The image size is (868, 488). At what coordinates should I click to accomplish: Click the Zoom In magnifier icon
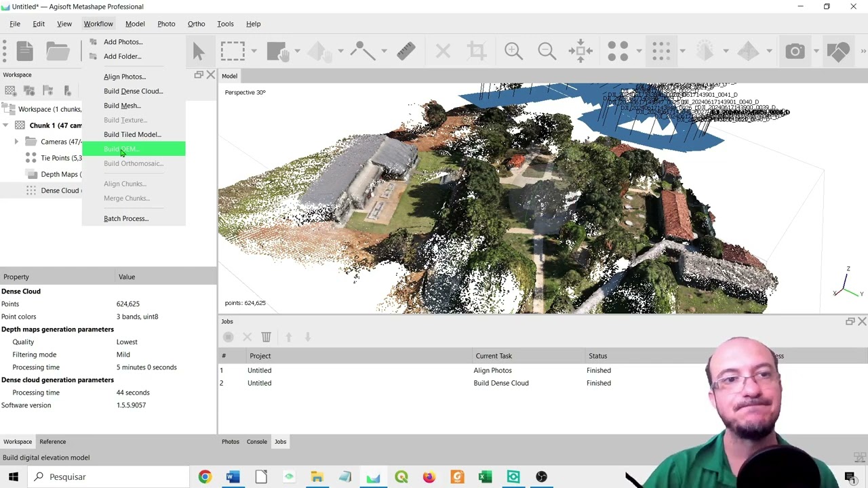[x=513, y=52]
